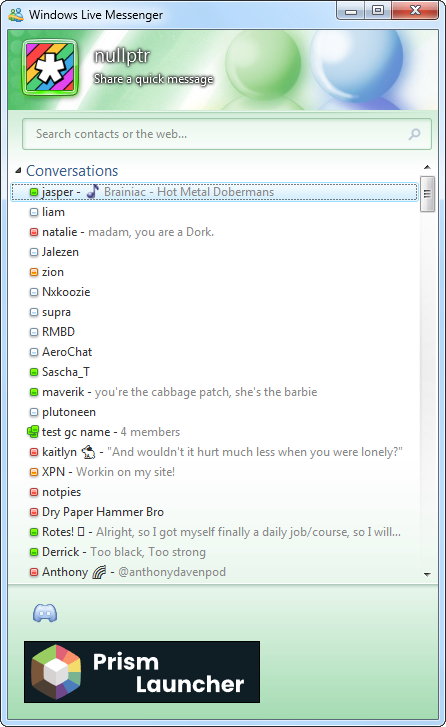This screenshot has height=727, width=446.
Task: Select the maverik contact entry
Action: click(214, 392)
